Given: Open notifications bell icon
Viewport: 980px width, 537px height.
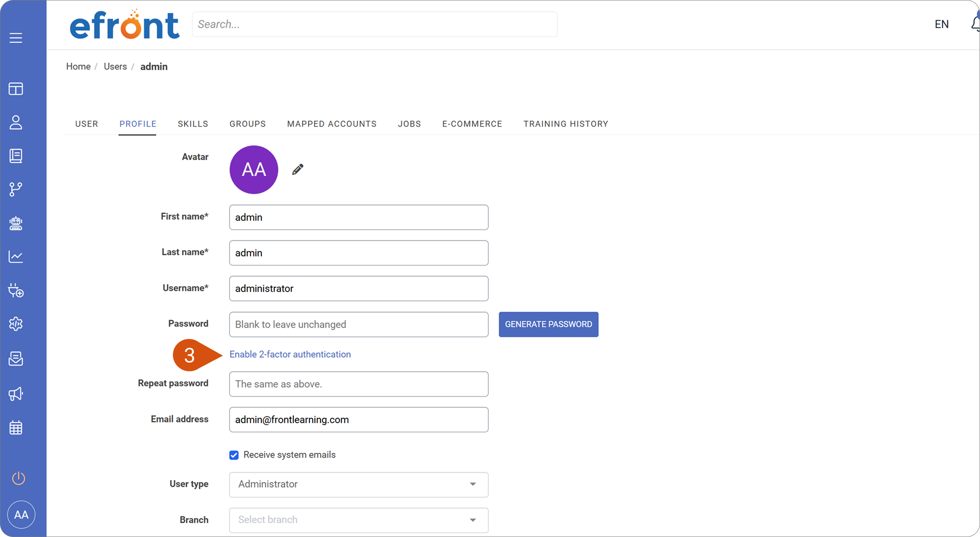Looking at the screenshot, I should pos(975,23).
